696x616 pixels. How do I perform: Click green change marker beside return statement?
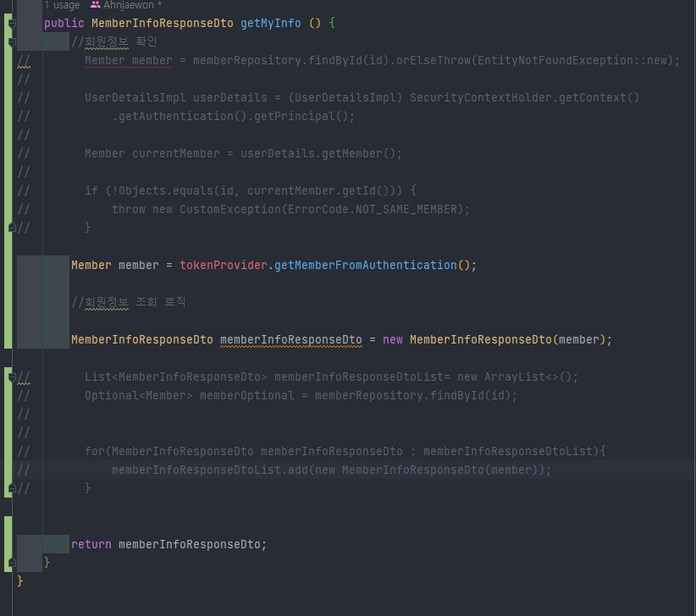[8, 544]
